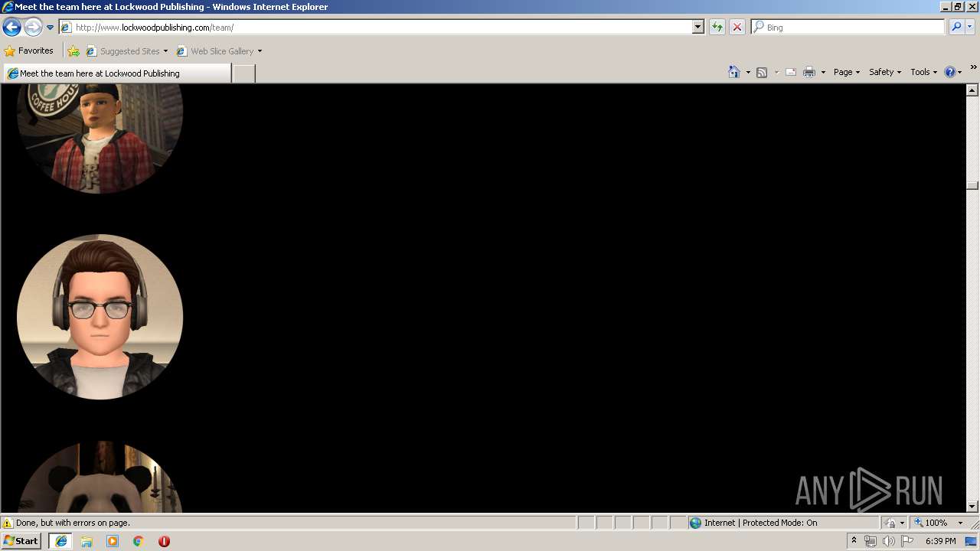The height and width of the screenshot is (551, 980).
Task: Open the recent pages dropdown arrow
Action: pos(51,28)
